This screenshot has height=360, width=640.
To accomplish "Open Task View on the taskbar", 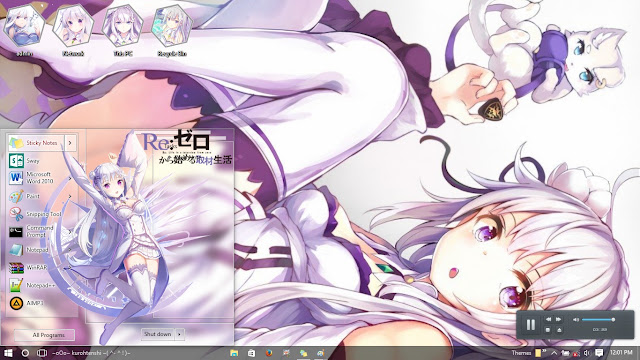I will tap(42, 353).
